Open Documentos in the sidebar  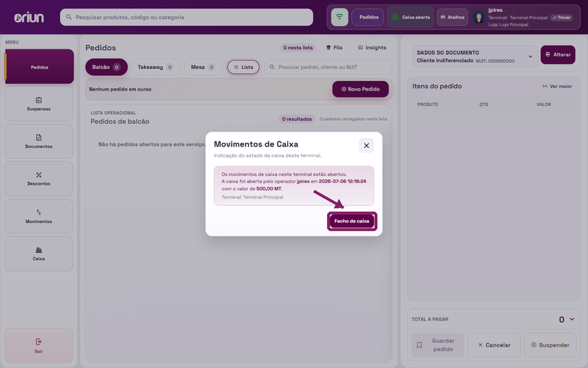[39, 141]
